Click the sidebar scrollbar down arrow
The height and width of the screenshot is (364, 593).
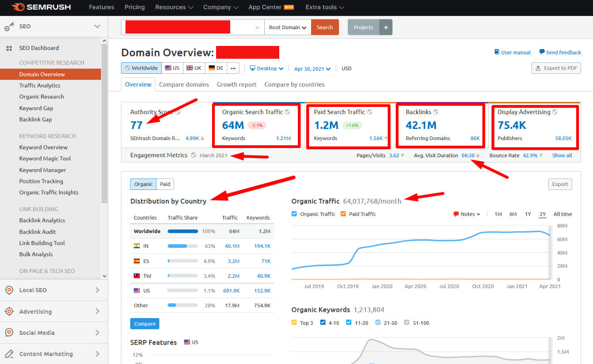(x=104, y=276)
